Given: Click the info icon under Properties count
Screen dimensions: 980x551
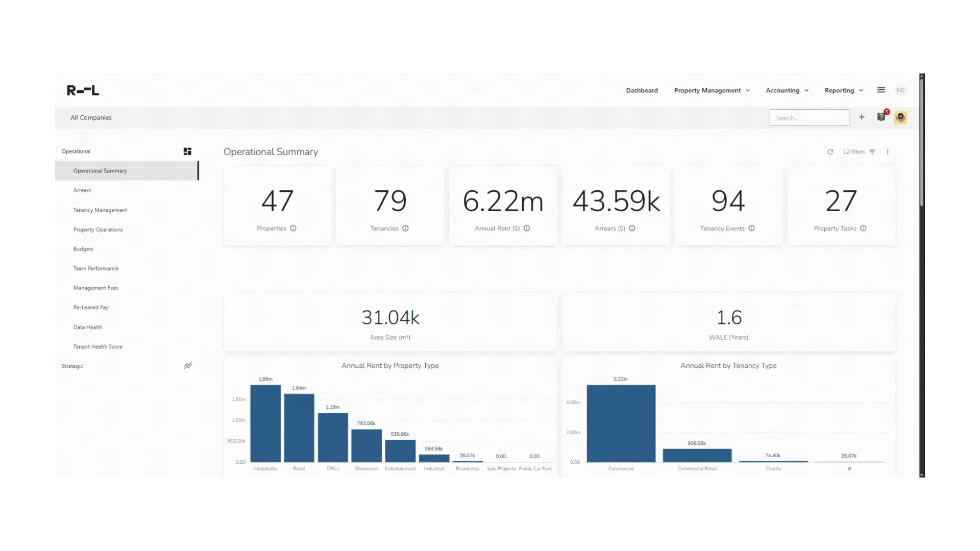Looking at the screenshot, I should pos(292,229).
